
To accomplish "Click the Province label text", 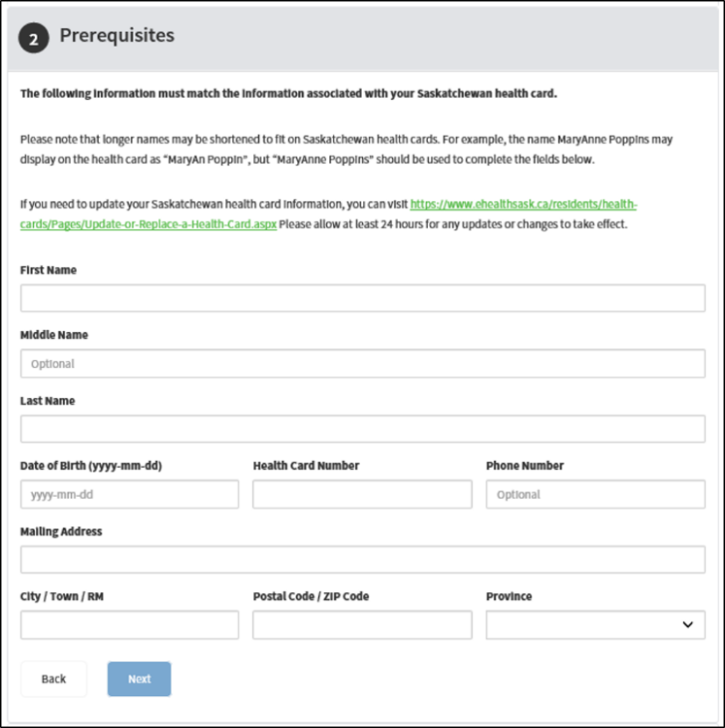I will pyautogui.click(x=509, y=596).
